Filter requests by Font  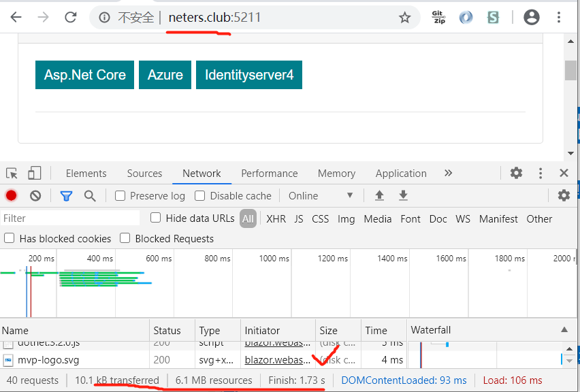[x=410, y=219]
